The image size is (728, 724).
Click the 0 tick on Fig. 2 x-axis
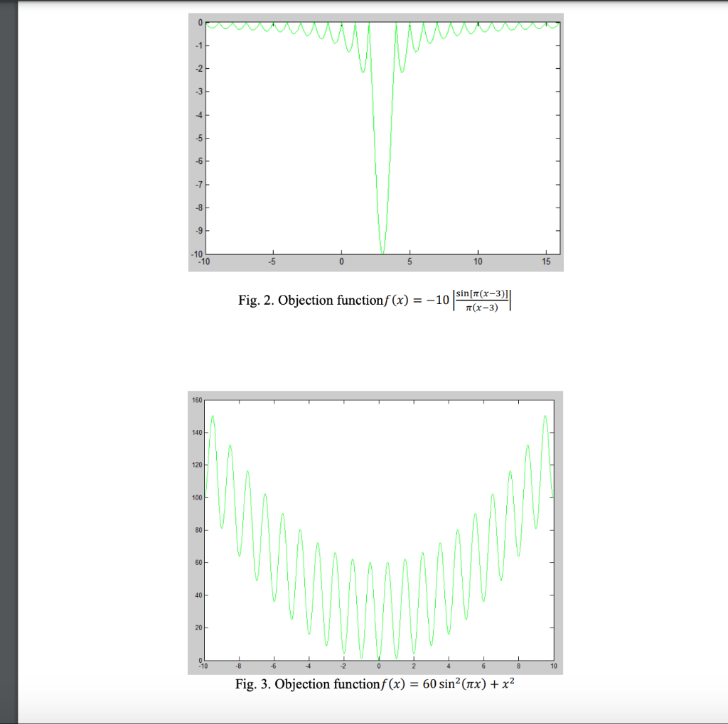pos(342,261)
